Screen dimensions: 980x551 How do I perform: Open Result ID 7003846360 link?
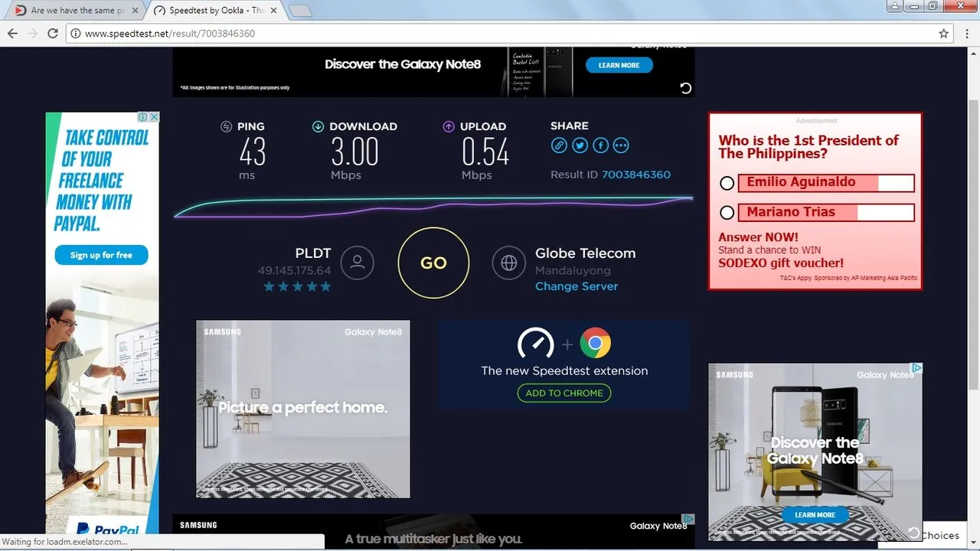tap(636, 174)
